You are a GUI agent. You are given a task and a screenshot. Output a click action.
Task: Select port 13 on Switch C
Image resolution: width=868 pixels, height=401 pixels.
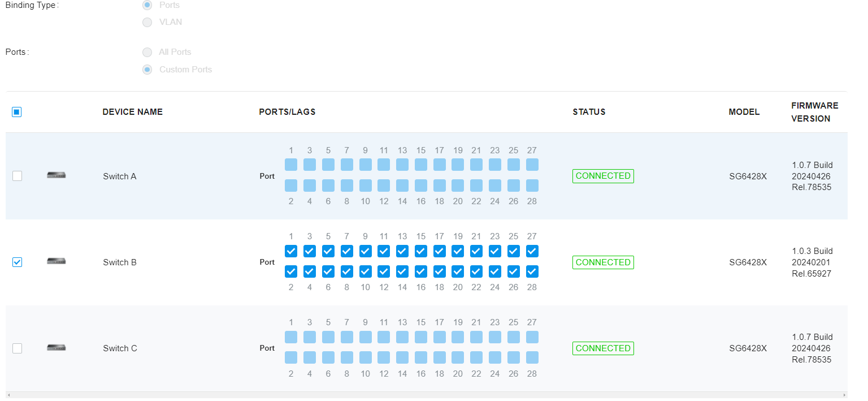402,337
